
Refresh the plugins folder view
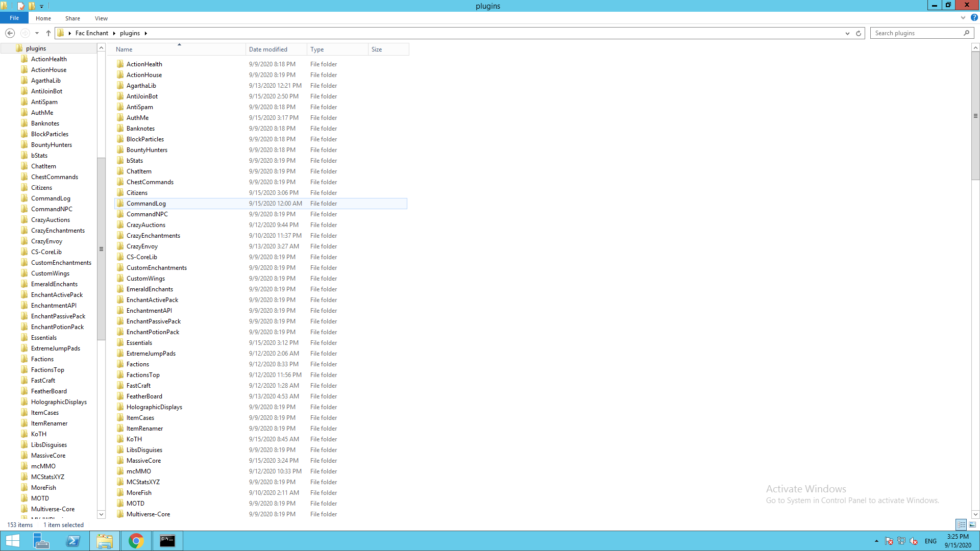[x=859, y=33]
